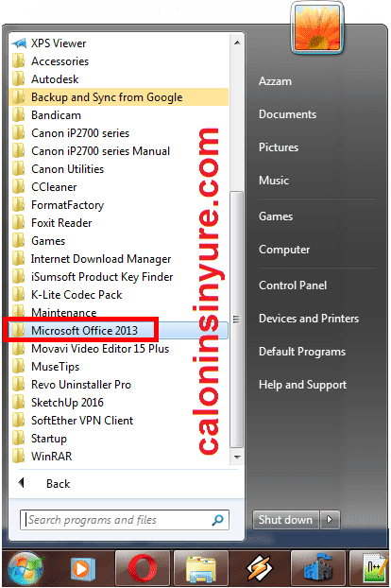Expand the Microsoft Office 2013 folder
Image resolution: width=391 pixels, height=588 pixels.
coord(119,330)
